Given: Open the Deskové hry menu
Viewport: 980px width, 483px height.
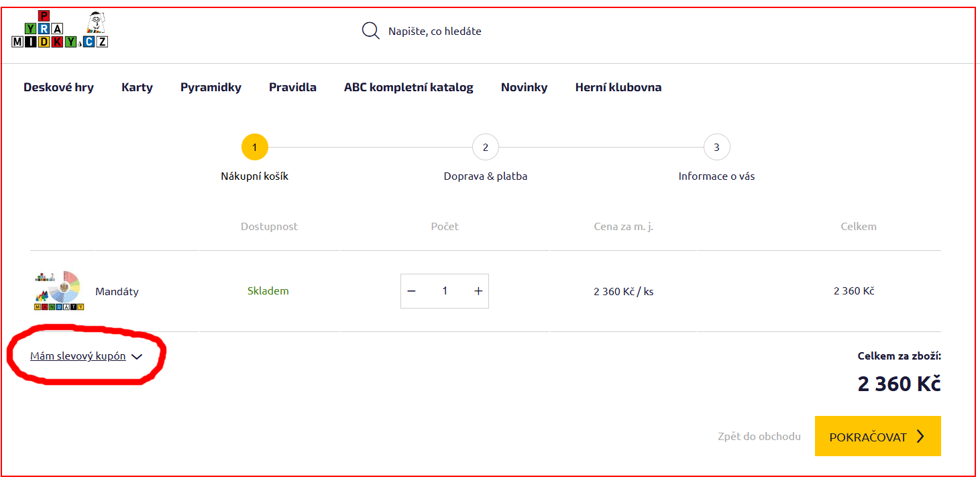Looking at the screenshot, I should click(x=58, y=87).
